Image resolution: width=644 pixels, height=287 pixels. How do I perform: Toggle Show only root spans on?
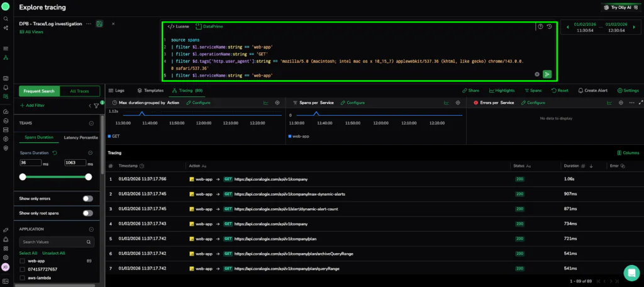pos(88,213)
